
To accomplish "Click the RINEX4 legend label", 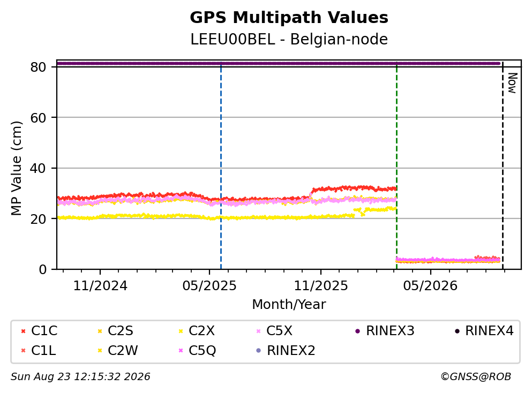I will click(489, 331).
